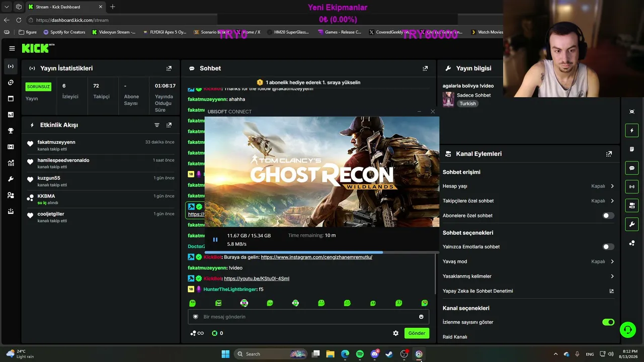
Task: Expand Yasaklanmış kelimeler setting
Action: pyautogui.click(x=528, y=276)
